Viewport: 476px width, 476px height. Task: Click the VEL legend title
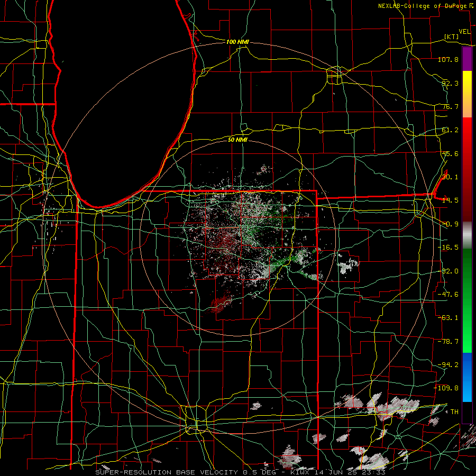click(464, 32)
